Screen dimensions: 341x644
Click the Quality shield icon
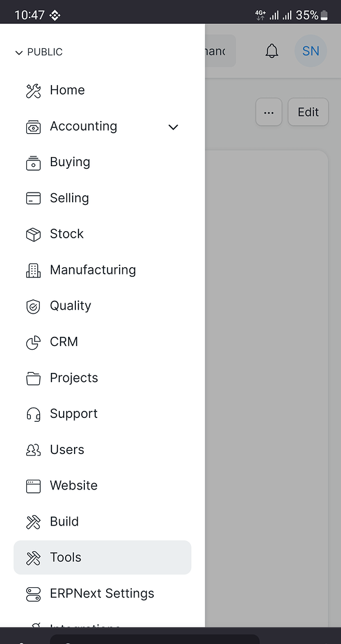(33, 307)
